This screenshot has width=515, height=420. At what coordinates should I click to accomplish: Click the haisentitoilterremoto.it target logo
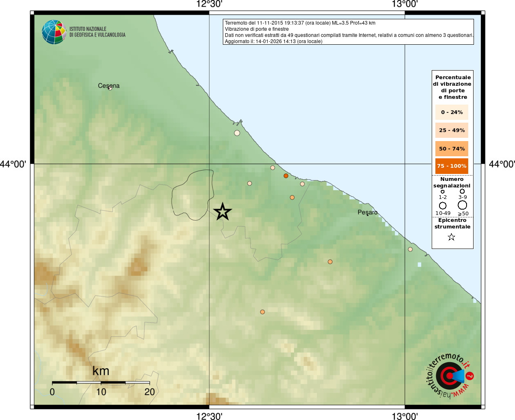coord(450,376)
